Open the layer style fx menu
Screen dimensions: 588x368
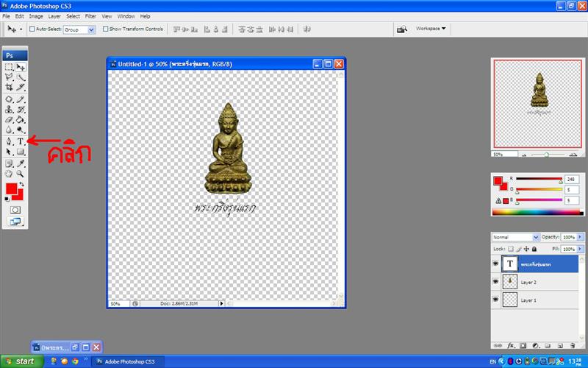(x=509, y=344)
